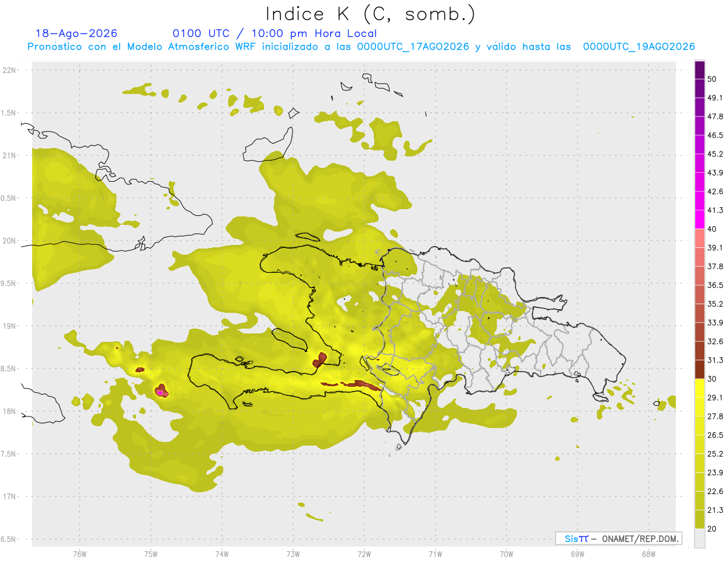Click the longitude label '70W'
Viewport: 728px width, 562px height.
[x=506, y=554]
